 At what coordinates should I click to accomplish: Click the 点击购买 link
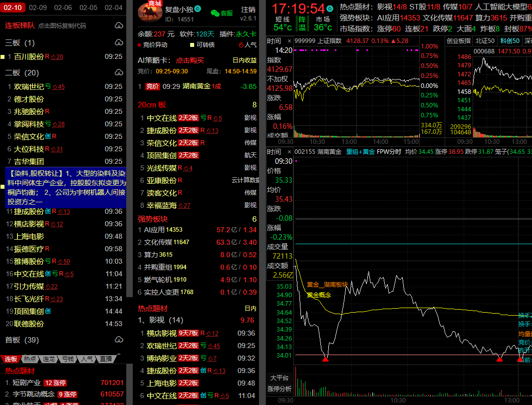point(190,60)
